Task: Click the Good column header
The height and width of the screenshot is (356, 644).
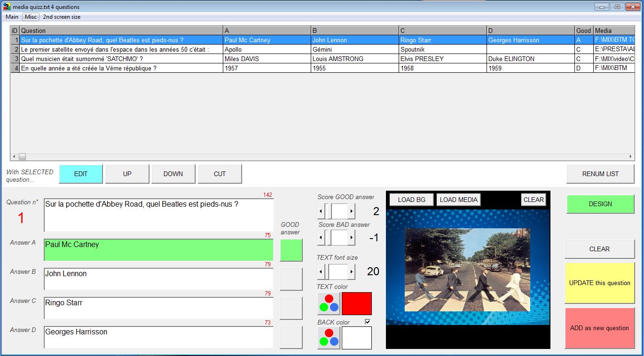Action: tap(584, 31)
